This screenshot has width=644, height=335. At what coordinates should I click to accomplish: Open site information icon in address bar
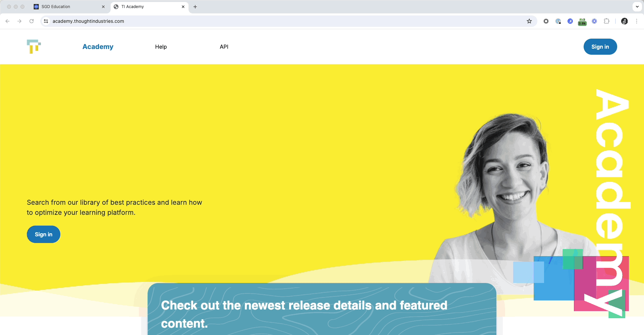tap(46, 21)
